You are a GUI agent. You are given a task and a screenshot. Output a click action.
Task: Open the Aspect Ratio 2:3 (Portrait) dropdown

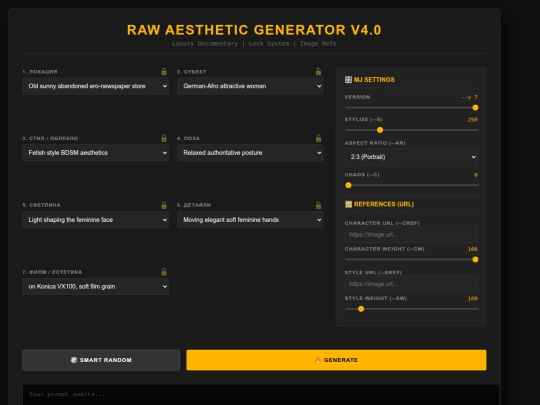click(411, 157)
